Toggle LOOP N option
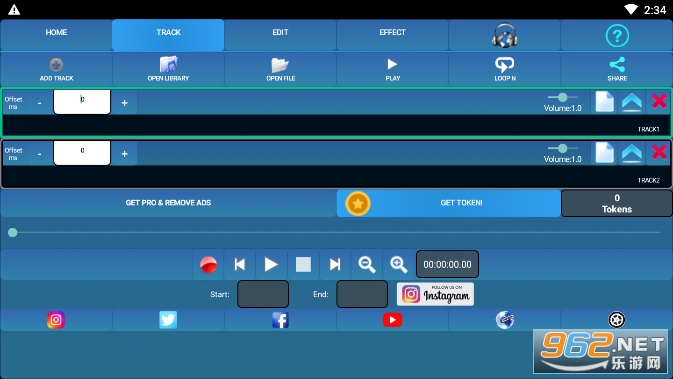The height and width of the screenshot is (379, 673). tap(504, 70)
